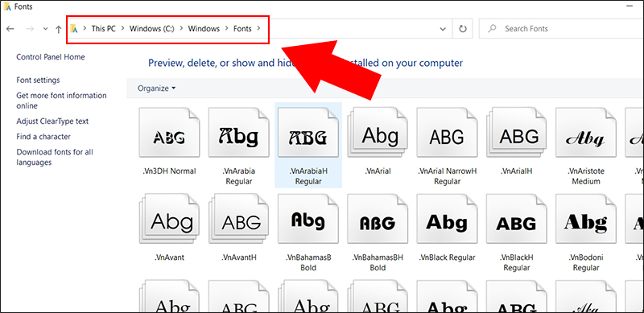
Task: Open the Organize dropdown menu
Action: coord(156,89)
